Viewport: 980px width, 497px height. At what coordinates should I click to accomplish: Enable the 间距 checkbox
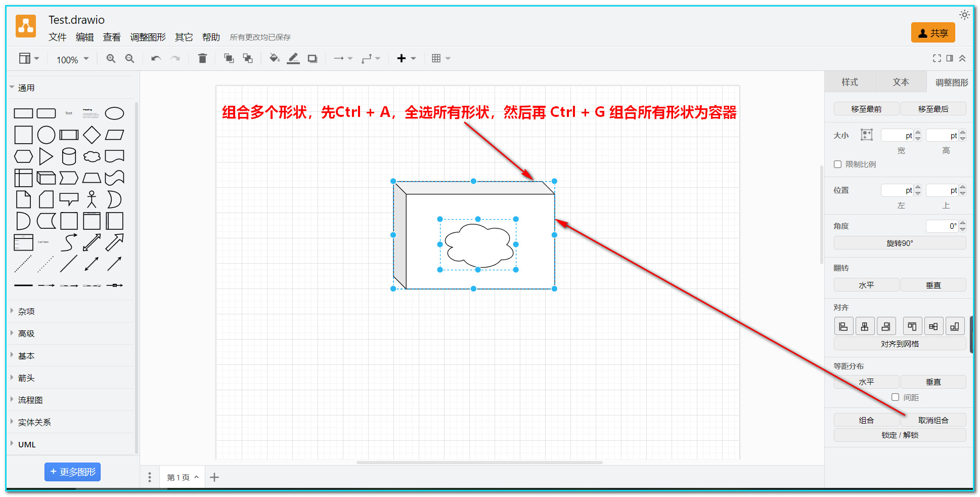point(895,397)
